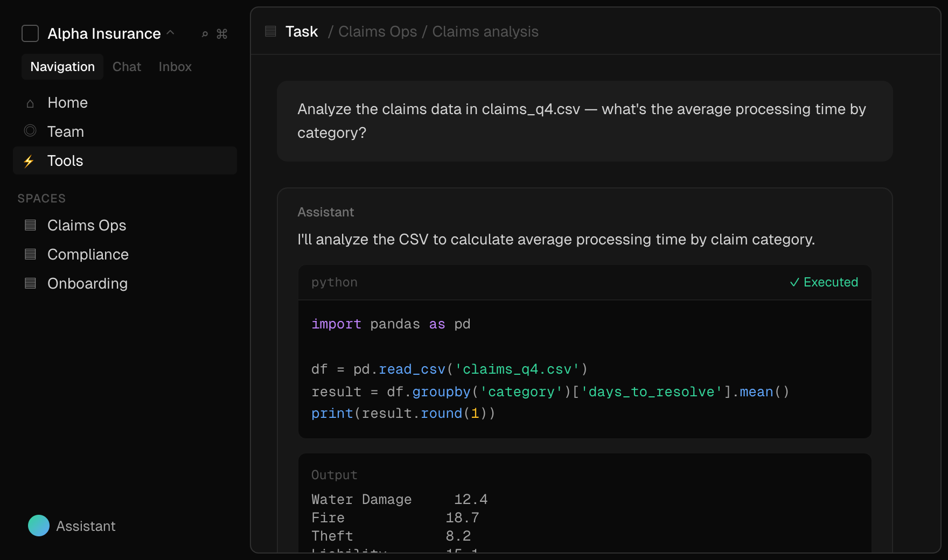Click the Executed status indicator
Screen dimensions: 948x560
(x=824, y=282)
